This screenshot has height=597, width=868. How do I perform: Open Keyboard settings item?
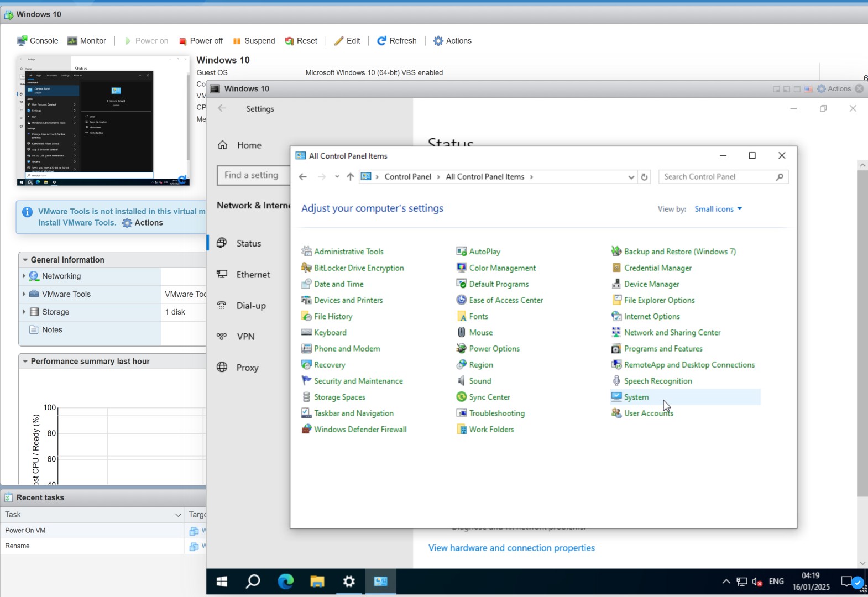tap(324, 332)
